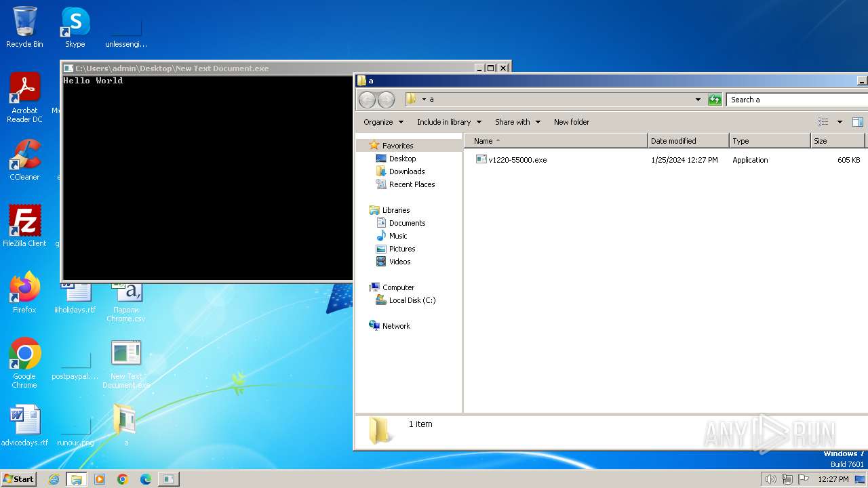Select Computer in navigation pane

point(398,287)
